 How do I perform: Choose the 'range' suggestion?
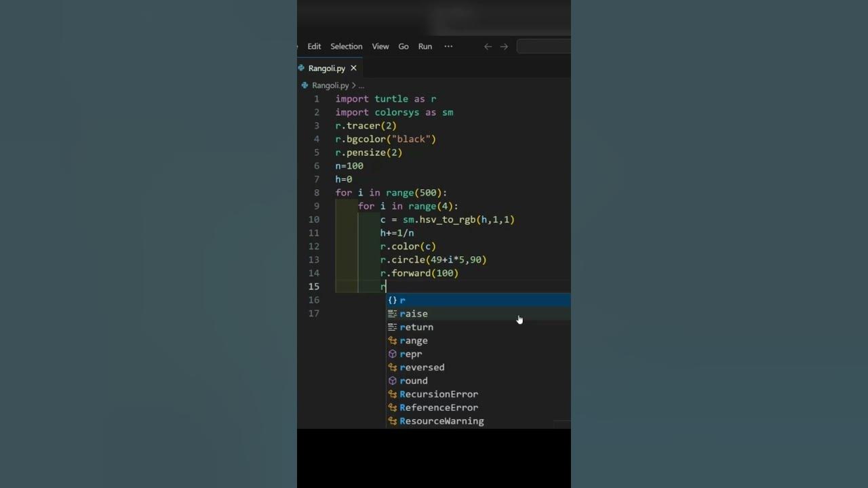[478, 340]
